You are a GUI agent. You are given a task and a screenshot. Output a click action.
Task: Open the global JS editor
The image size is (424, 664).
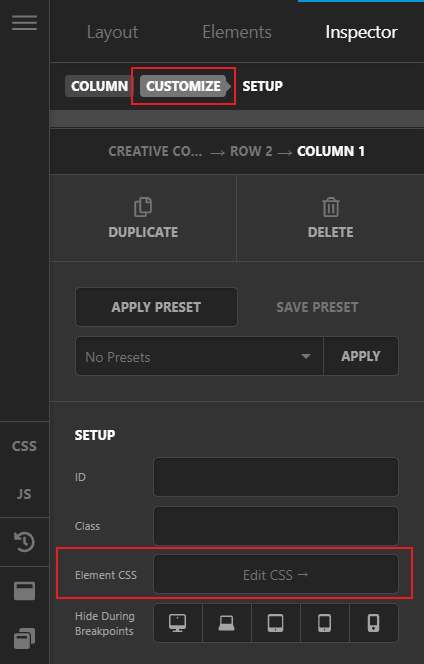coord(24,494)
